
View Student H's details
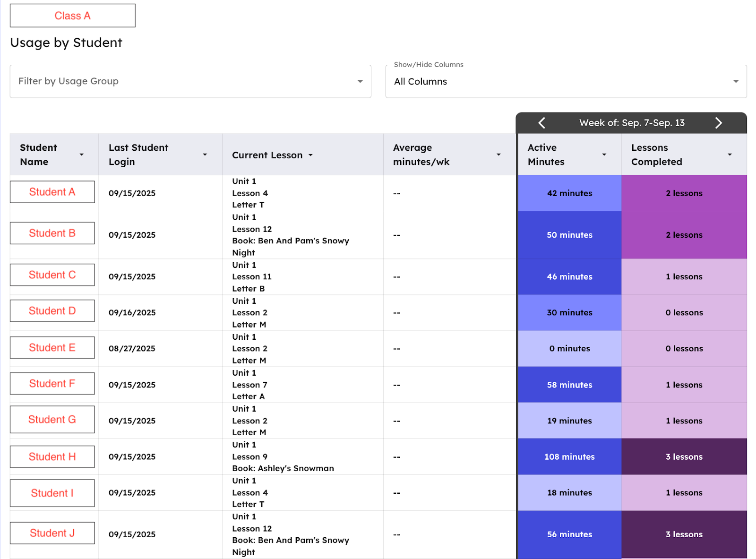click(52, 457)
